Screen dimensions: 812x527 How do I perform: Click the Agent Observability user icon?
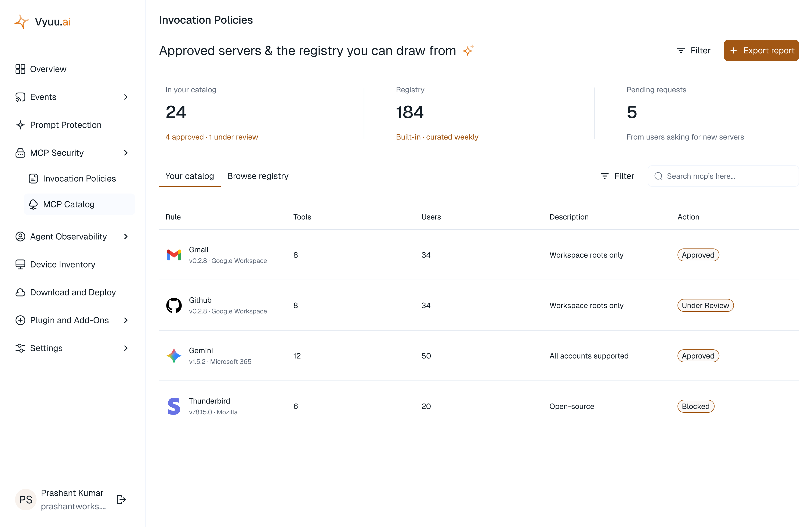20,236
